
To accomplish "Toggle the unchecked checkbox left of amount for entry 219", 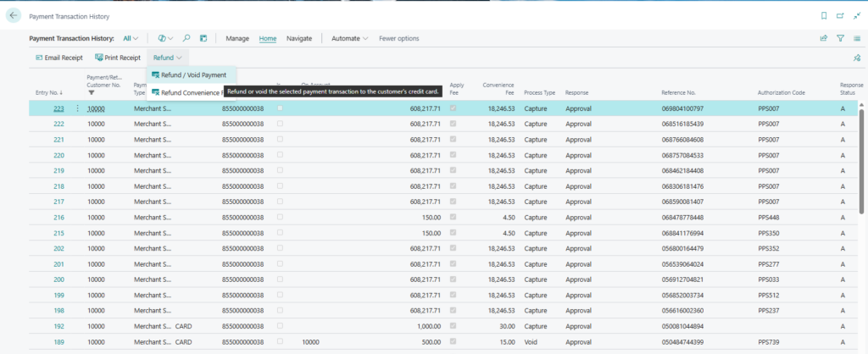I will coord(280,170).
